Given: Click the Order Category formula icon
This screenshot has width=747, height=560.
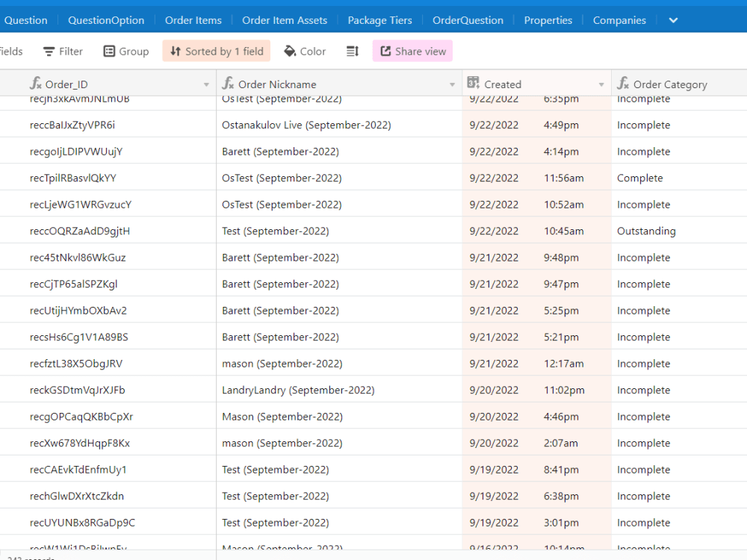Looking at the screenshot, I should pyautogui.click(x=623, y=84).
